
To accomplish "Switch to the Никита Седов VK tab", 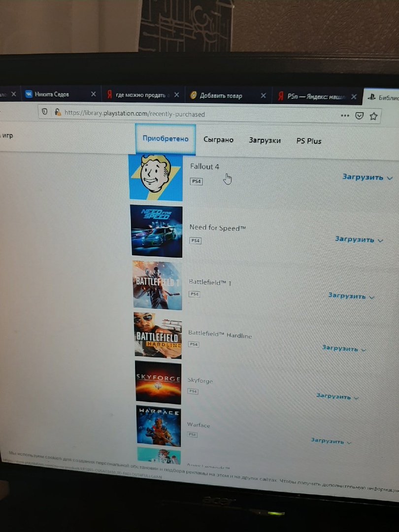I will 61,94.
